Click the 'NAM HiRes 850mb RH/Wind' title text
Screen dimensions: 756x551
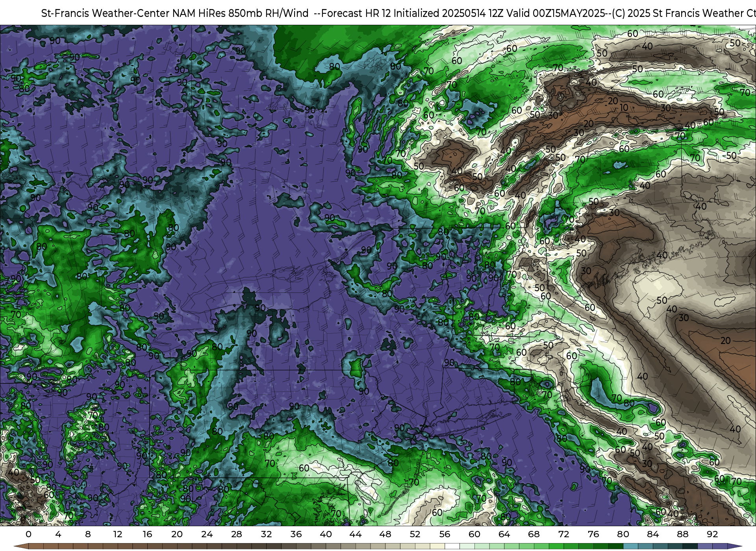click(x=241, y=13)
